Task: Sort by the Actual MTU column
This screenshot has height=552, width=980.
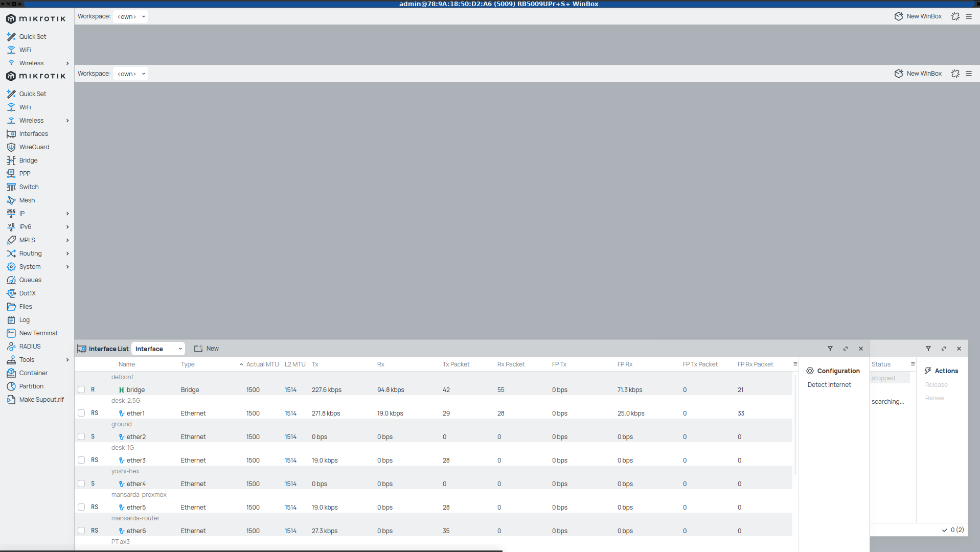Action: [x=262, y=364]
